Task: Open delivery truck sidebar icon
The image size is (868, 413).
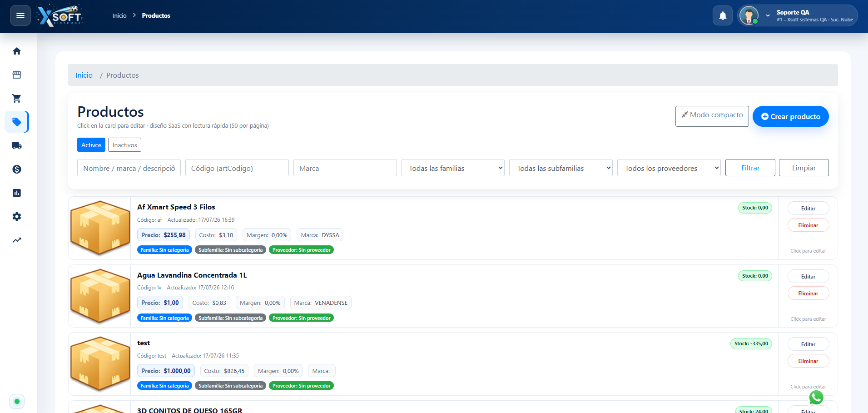Action: [17, 145]
